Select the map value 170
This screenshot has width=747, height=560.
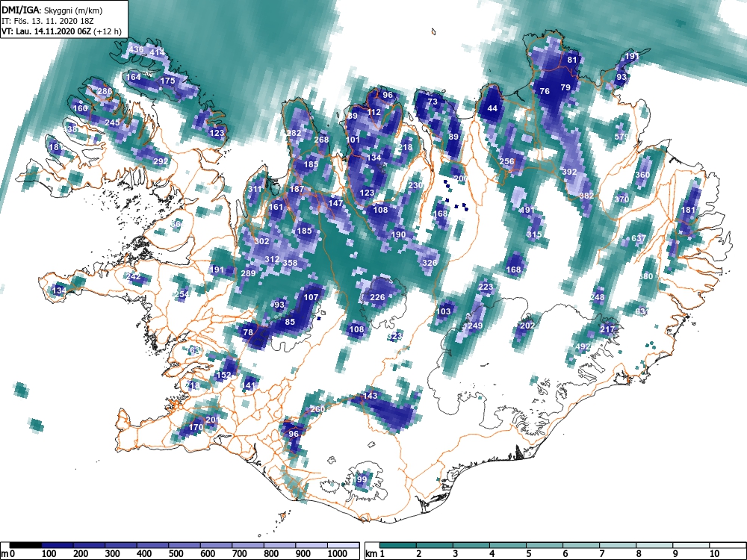pos(196,427)
